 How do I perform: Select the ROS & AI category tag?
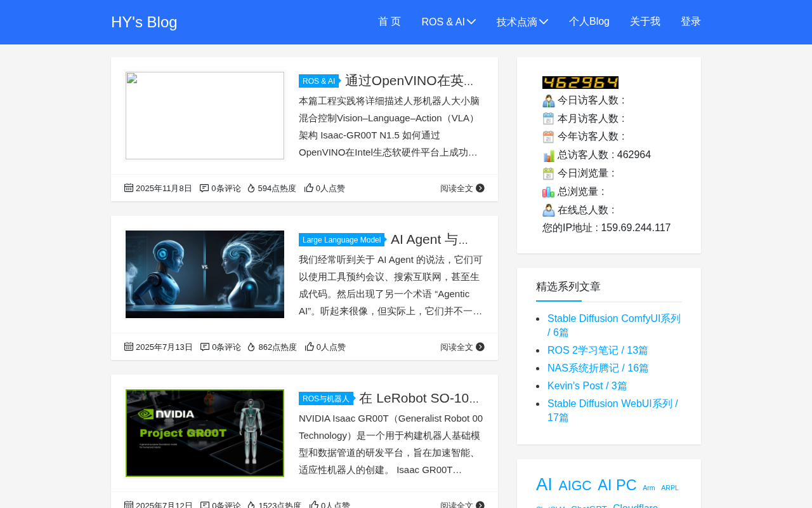point(319,81)
